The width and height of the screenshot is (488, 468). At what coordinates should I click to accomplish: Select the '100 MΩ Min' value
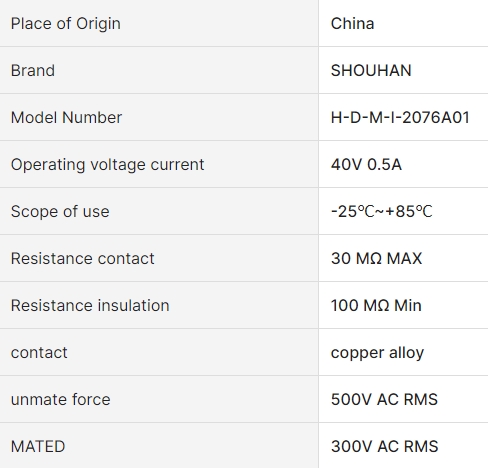tap(376, 306)
